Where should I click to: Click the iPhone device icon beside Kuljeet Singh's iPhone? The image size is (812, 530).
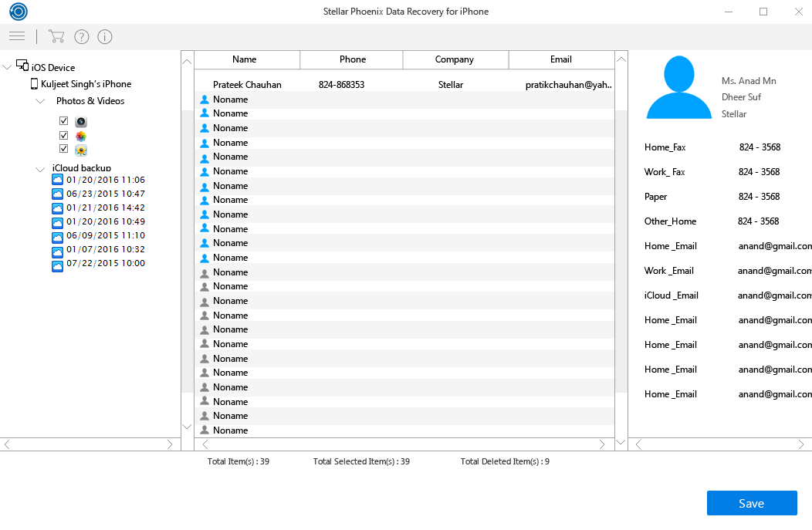tap(34, 84)
